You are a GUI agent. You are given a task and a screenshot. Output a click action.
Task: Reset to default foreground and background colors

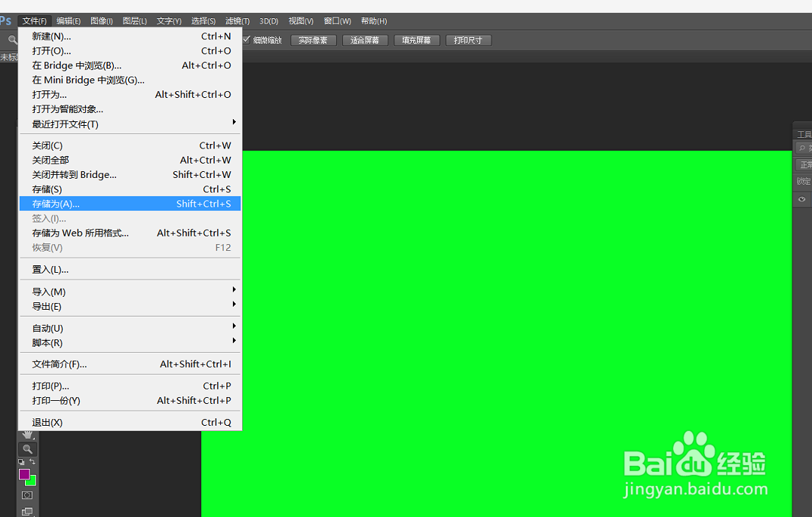point(21,462)
